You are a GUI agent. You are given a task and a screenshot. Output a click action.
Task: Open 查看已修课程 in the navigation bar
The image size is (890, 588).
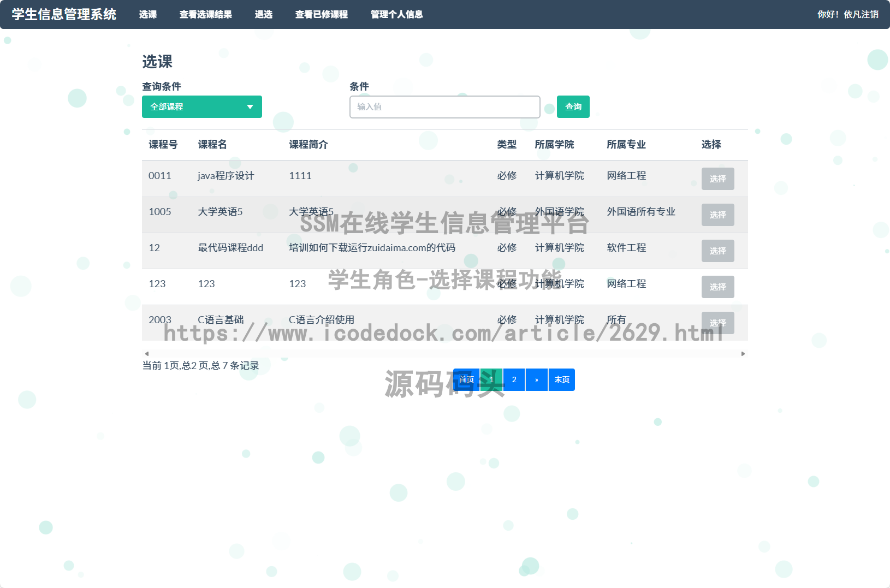(x=322, y=15)
